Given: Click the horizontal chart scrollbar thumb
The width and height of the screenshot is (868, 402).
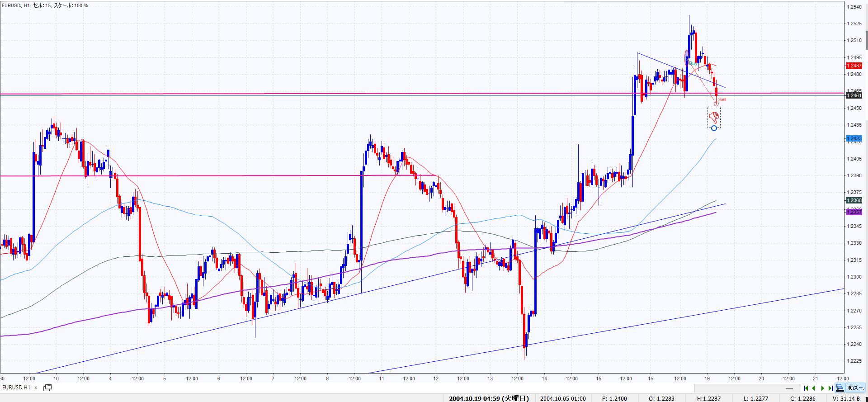Looking at the screenshot, I should (789, 388).
